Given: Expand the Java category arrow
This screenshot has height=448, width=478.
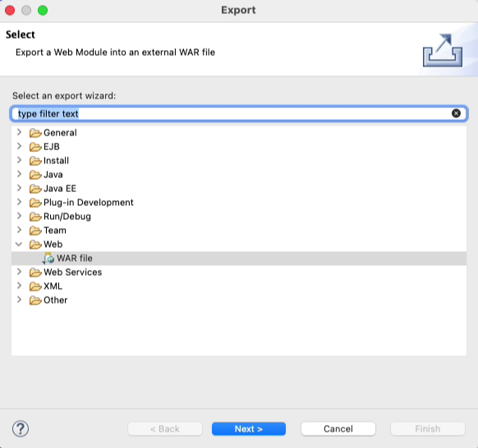Looking at the screenshot, I should coord(19,174).
